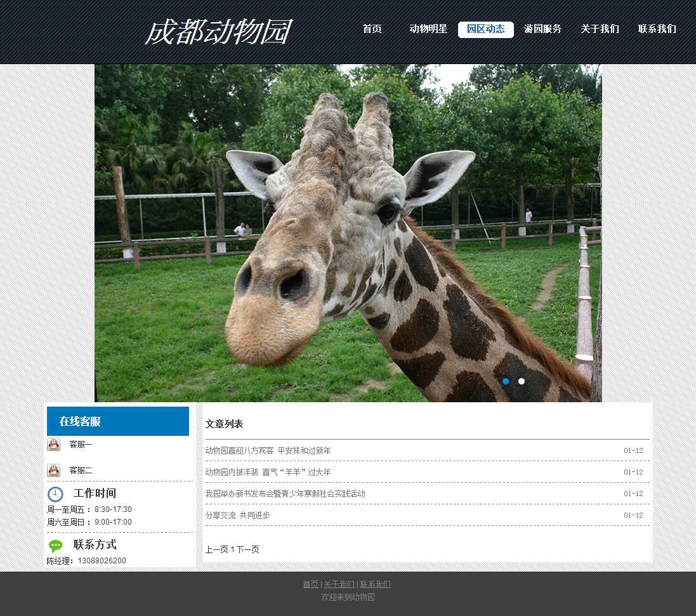Open 游园服务 in the top navigation
Image resolution: width=696 pixels, height=616 pixels.
click(x=542, y=29)
